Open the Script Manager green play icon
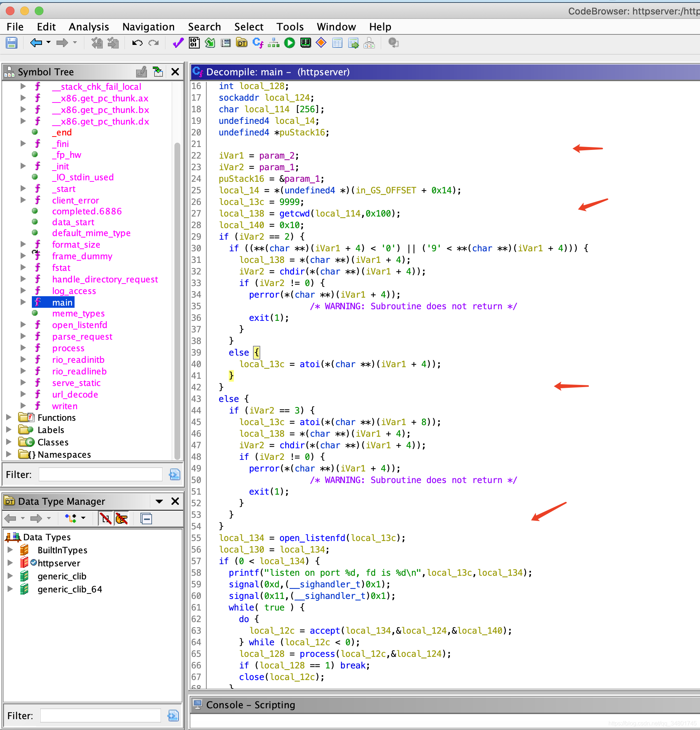This screenshot has width=700, height=730. coord(289,43)
